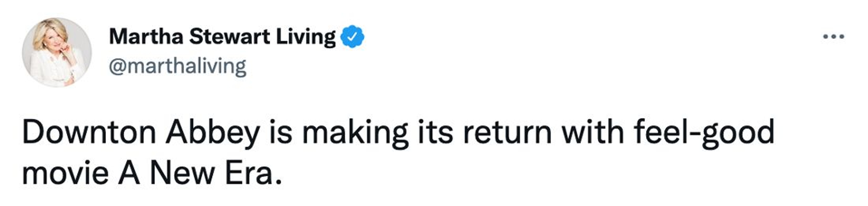Click on "feel-good" in the tweet

pyautogui.click(x=704, y=133)
